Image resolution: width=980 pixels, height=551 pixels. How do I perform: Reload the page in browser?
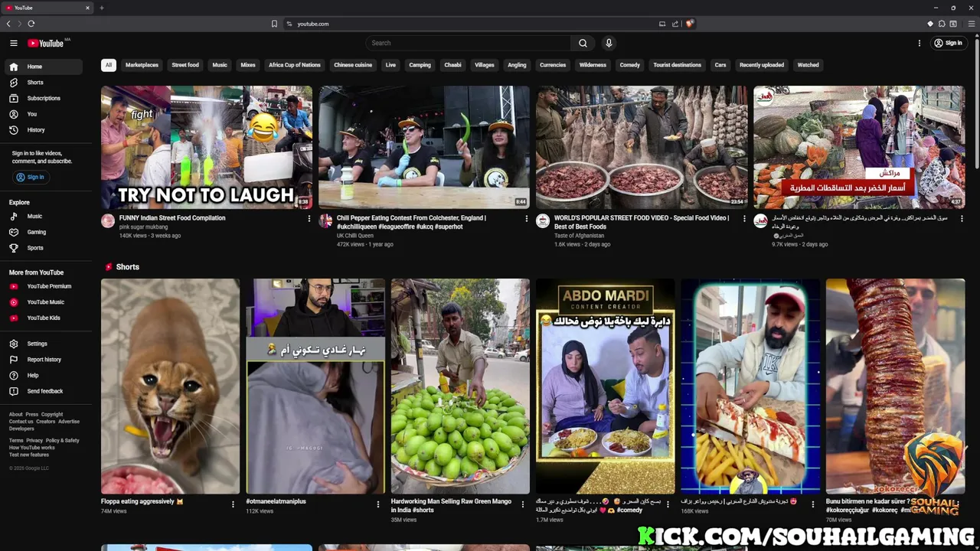tap(31, 24)
